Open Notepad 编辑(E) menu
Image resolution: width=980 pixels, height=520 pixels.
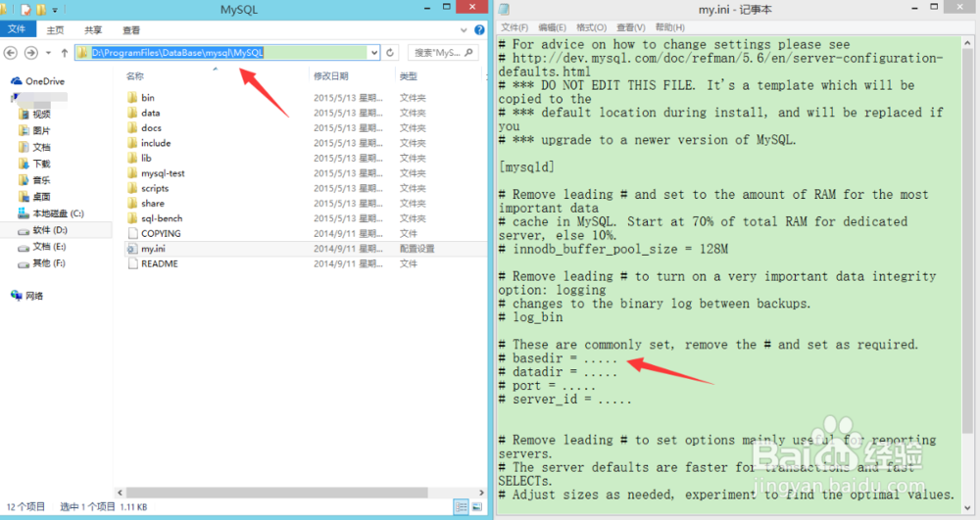tap(552, 27)
